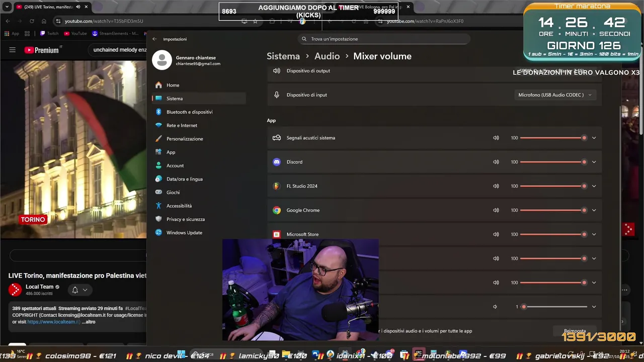Open Account settings page

tap(175, 165)
